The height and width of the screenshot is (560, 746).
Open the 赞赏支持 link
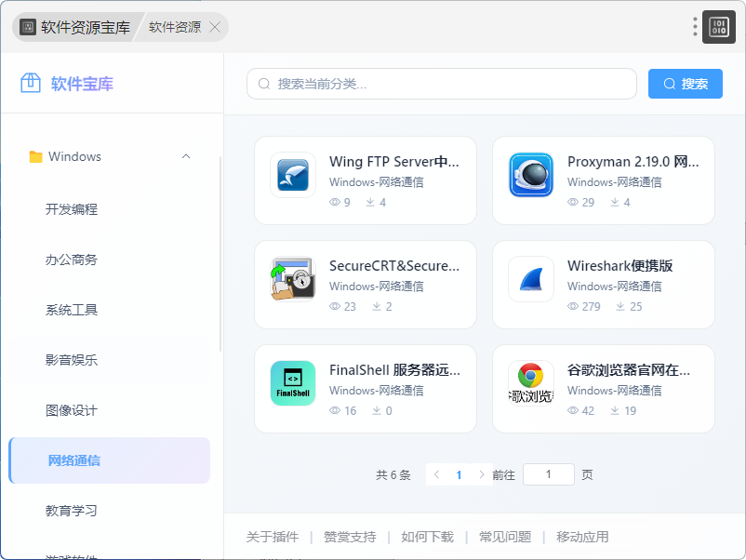point(350,537)
